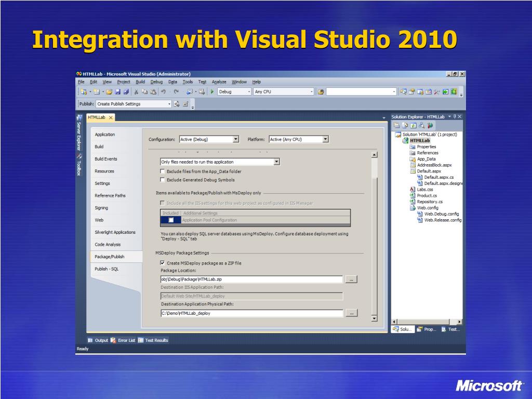Open the Analyze menu
The height and width of the screenshot is (399, 532).
[219, 82]
